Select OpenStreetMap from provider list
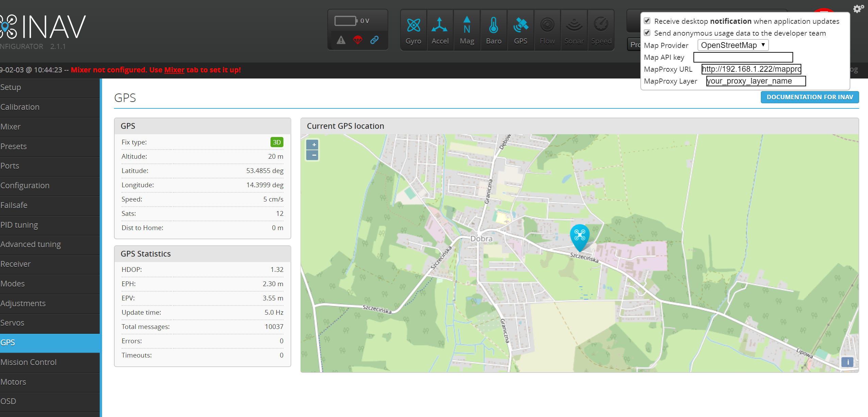 pos(732,45)
